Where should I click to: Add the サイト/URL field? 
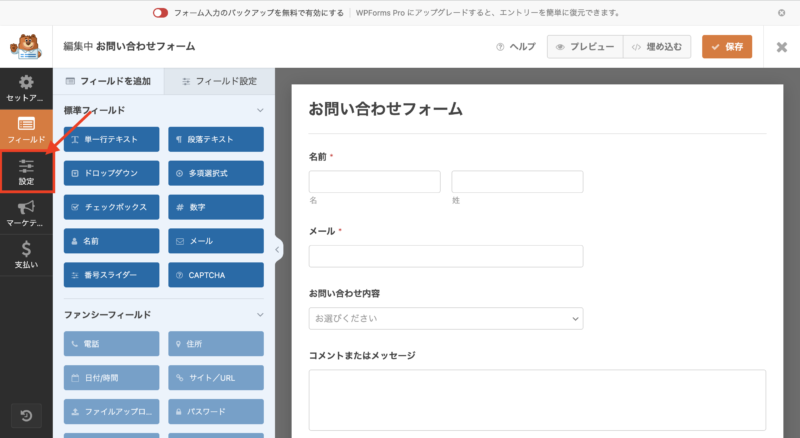(x=216, y=378)
